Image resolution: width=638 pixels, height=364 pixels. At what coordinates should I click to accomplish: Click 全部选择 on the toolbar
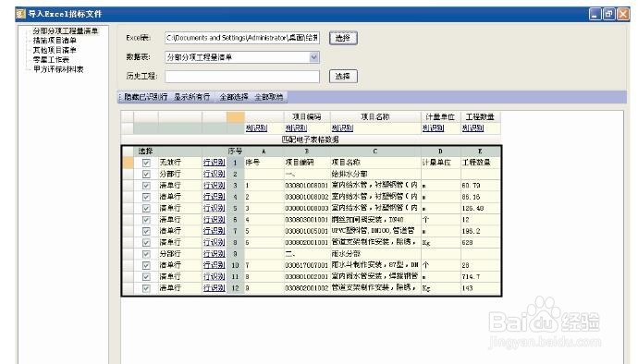coord(234,97)
